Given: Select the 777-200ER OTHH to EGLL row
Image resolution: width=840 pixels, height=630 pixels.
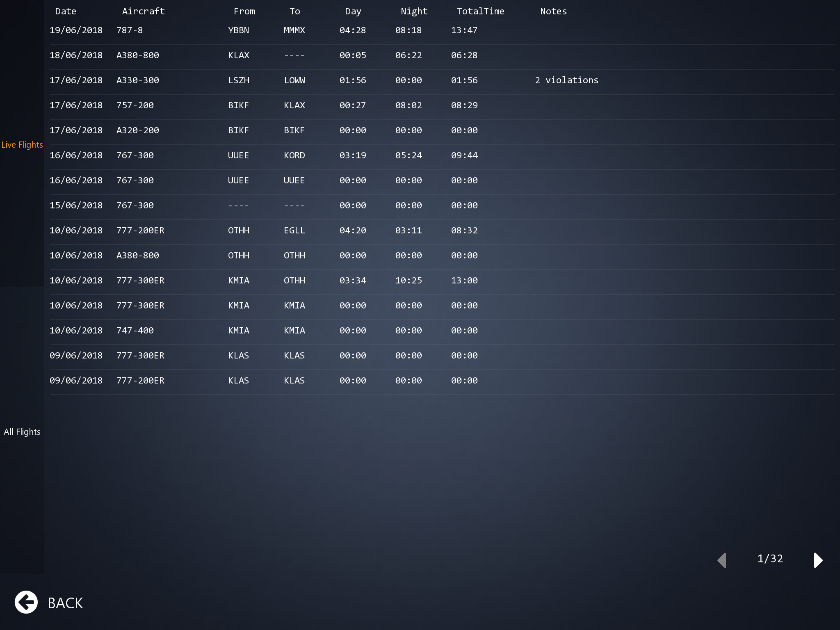Looking at the screenshot, I should pyautogui.click(x=262, y=231).
